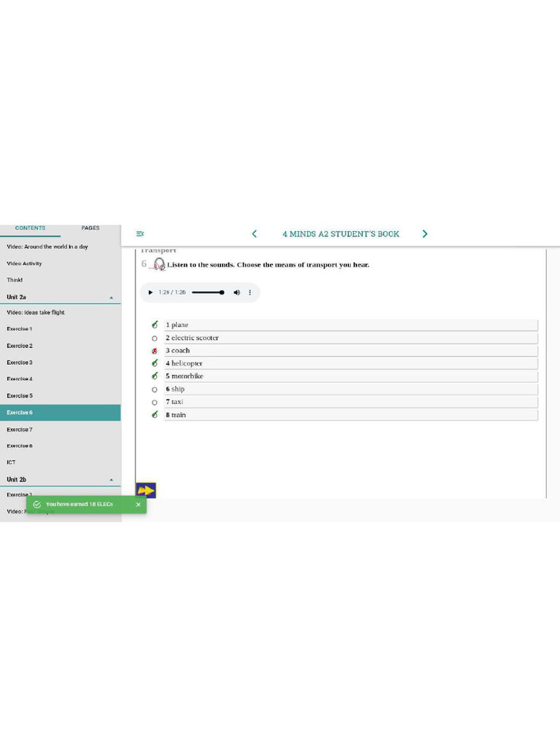
Task: Open Exercise 4 in contents
Action: [x=20, y=379]
